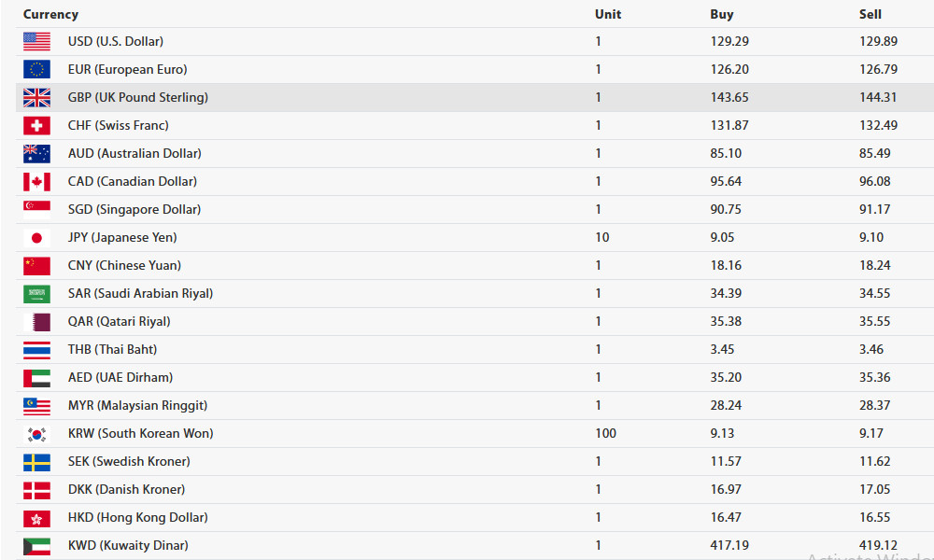The height and width of the screenshot is (560, 934).
Task: Click the Unit column header
Action: click(608, 14)
